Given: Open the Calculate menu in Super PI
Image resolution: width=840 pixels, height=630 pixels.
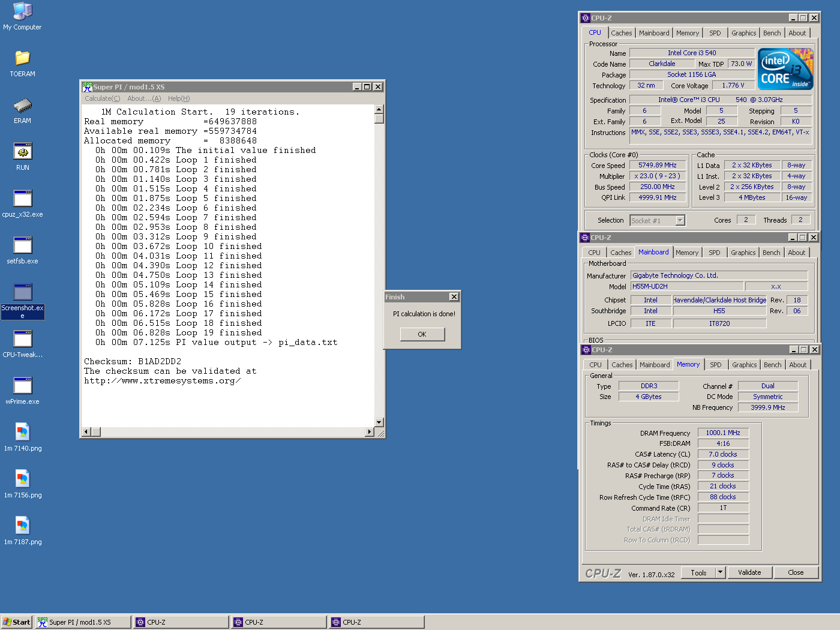Looking at the screenshot, I should point(102,98).
